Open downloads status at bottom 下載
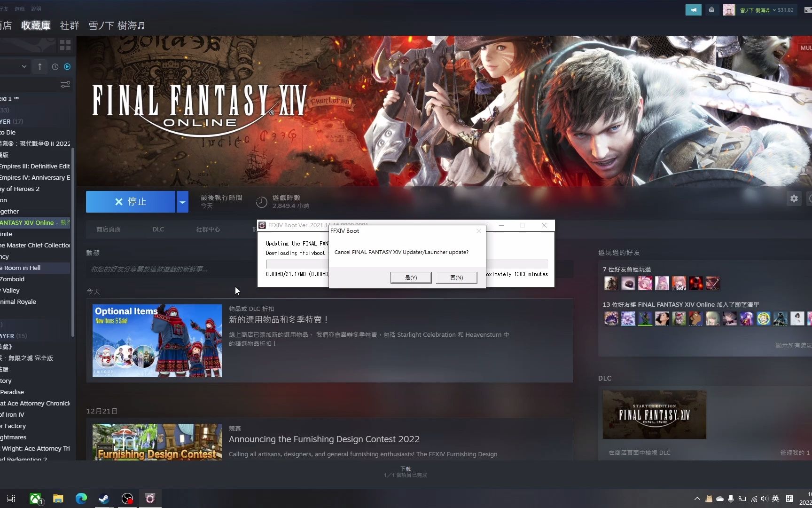 pyautogui.click(x=406, y=472)
